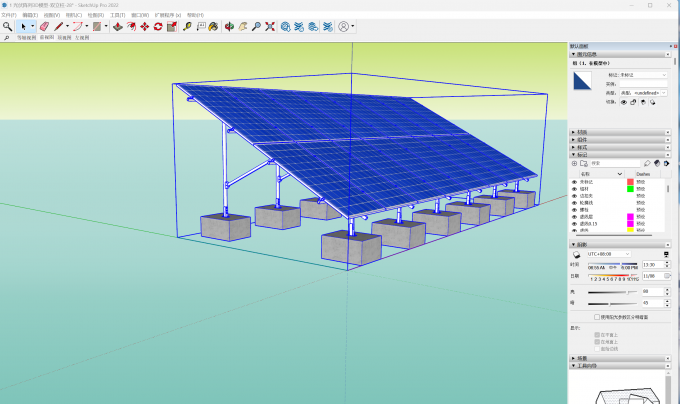Expand the Styles panel section
Image resolution: width=680 pixels, height=404 pixels.
point(582,146)
